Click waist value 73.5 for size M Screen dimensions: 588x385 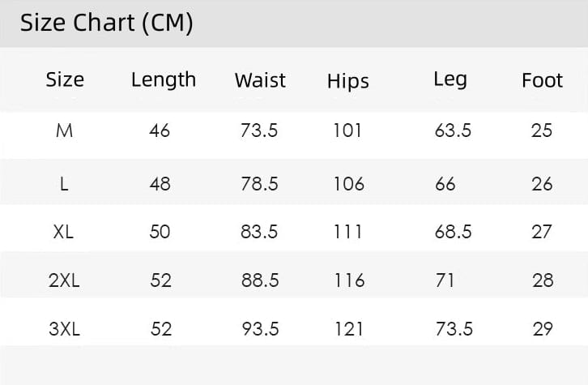coord(259,130)
